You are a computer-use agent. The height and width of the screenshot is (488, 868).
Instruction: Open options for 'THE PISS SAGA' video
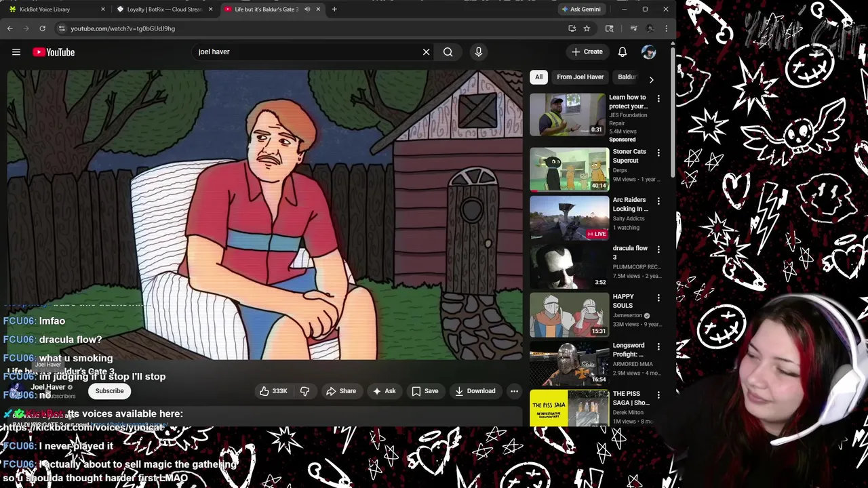click(x=658, y=395)
